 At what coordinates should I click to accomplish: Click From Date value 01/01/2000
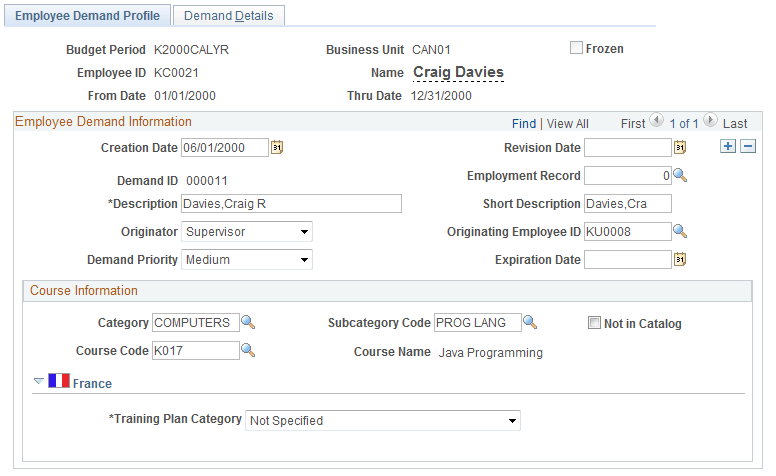[x=185, y=95]
